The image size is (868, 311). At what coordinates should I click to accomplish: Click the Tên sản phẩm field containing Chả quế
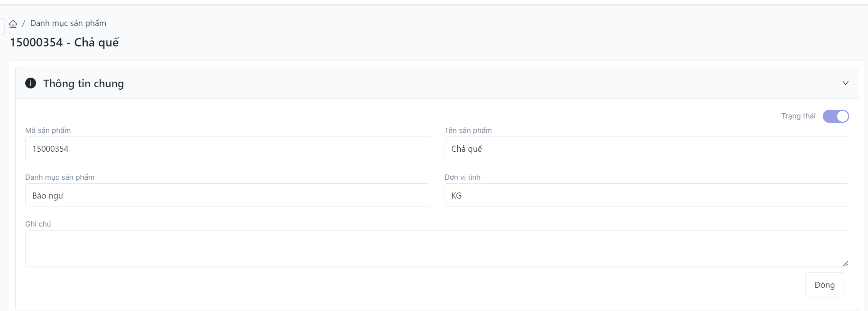tap(646, 148)
